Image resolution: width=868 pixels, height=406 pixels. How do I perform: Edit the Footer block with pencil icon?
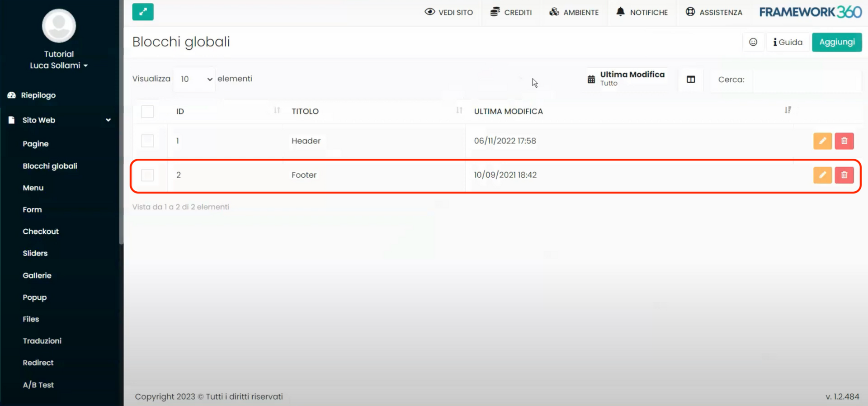coord(822,175)
